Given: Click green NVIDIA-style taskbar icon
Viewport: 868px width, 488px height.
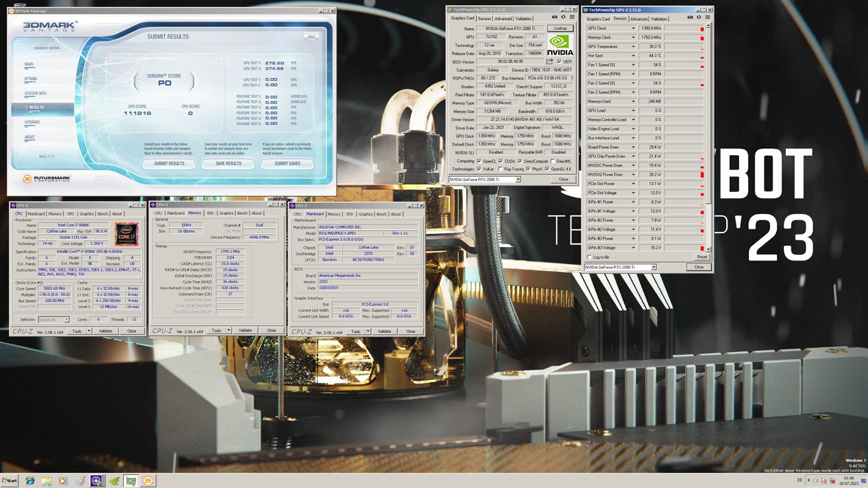Looking at the screenshot, I should (114, 481).
